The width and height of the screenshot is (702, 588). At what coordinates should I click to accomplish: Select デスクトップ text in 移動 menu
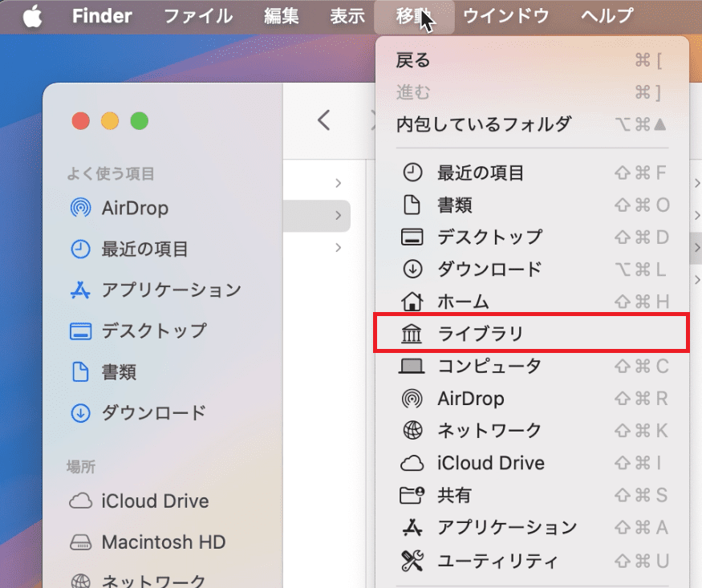pyautogui.click(x=489, y=237)
